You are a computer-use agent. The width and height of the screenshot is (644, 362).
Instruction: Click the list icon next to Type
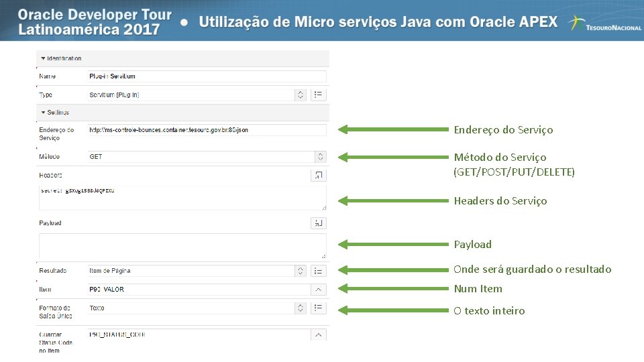[319, 95]
